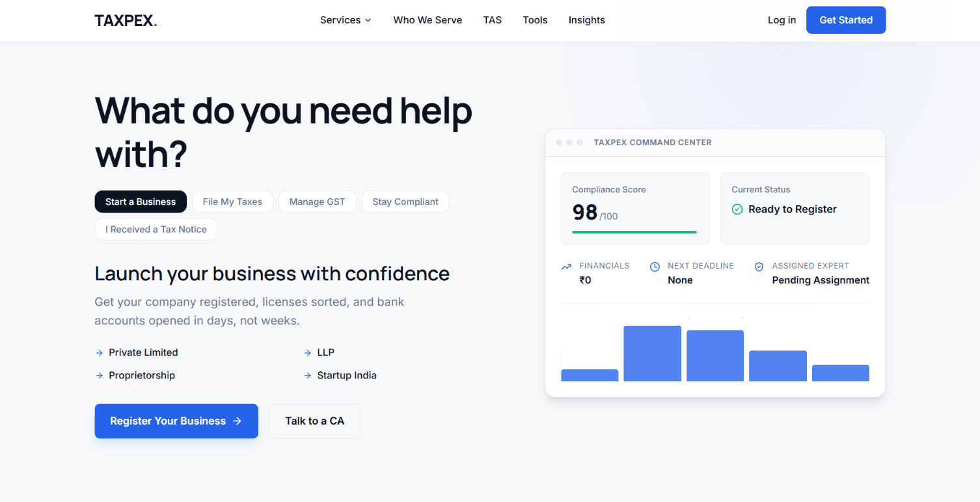Open the Tools navigation item
This screenshot has height=502, width=980.
(x=535, y=20)
